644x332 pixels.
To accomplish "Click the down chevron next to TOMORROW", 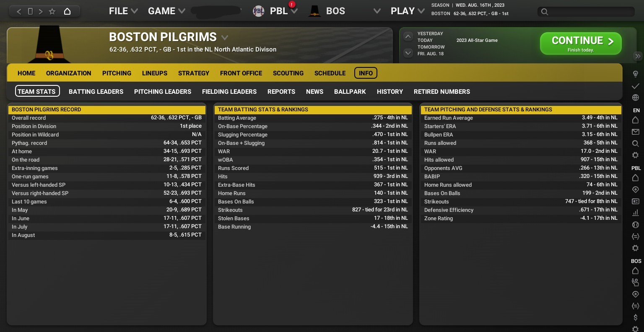I will click(x=408, y=53).
